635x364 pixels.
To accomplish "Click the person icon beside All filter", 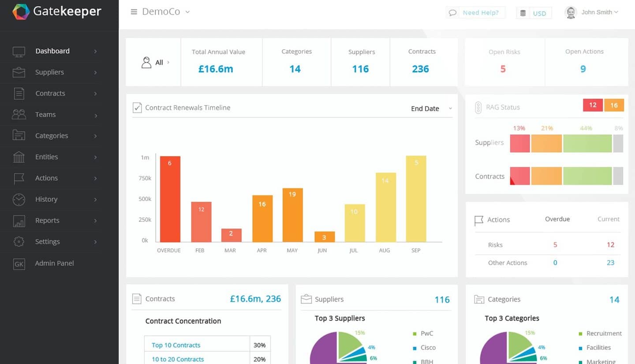I will coord(146,62).
